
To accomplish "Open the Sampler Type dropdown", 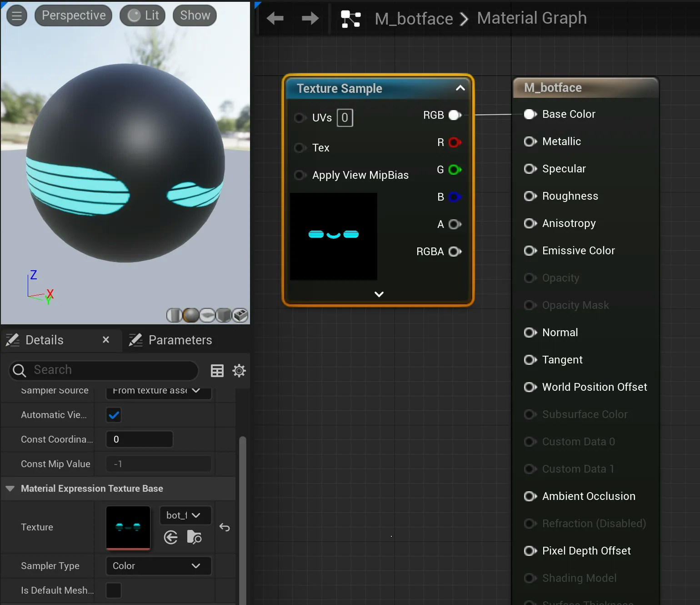I will (158, 566).
